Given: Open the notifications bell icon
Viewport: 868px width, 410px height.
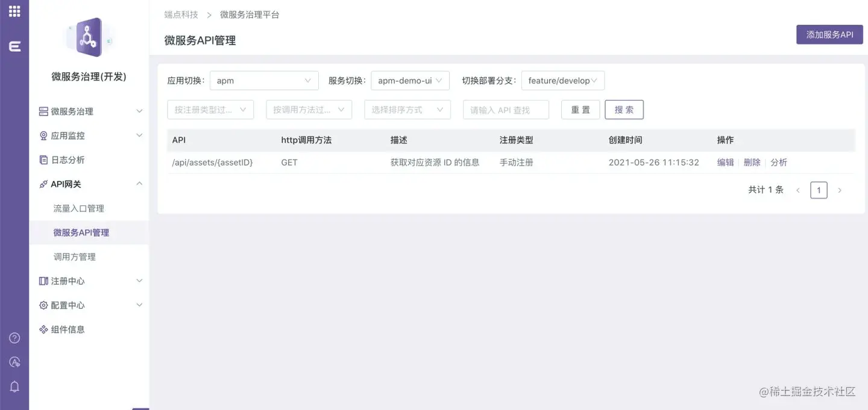Looking at the screenshot, I should pyautogui.click(x=14, y=387).
